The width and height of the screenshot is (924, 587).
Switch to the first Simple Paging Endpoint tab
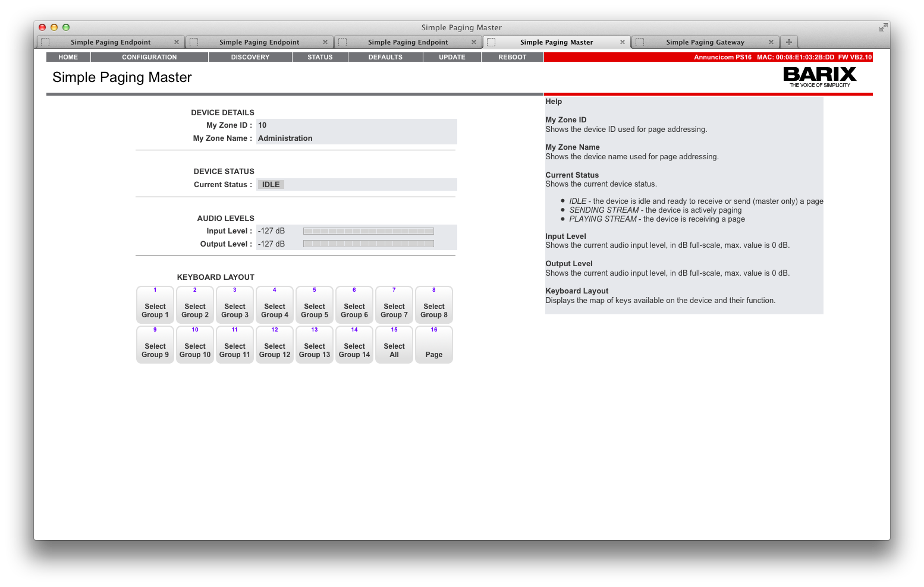pyautogui.click(x=111, y=42)
